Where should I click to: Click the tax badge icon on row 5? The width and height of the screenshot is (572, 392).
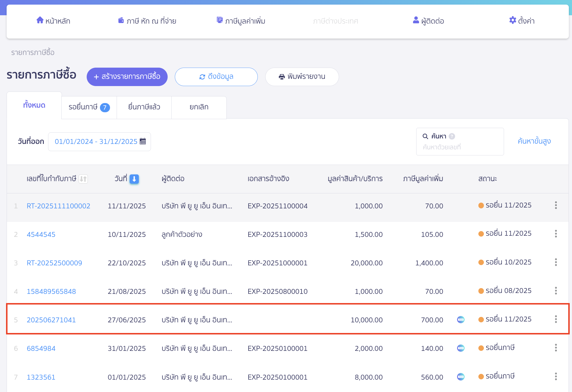461,319
